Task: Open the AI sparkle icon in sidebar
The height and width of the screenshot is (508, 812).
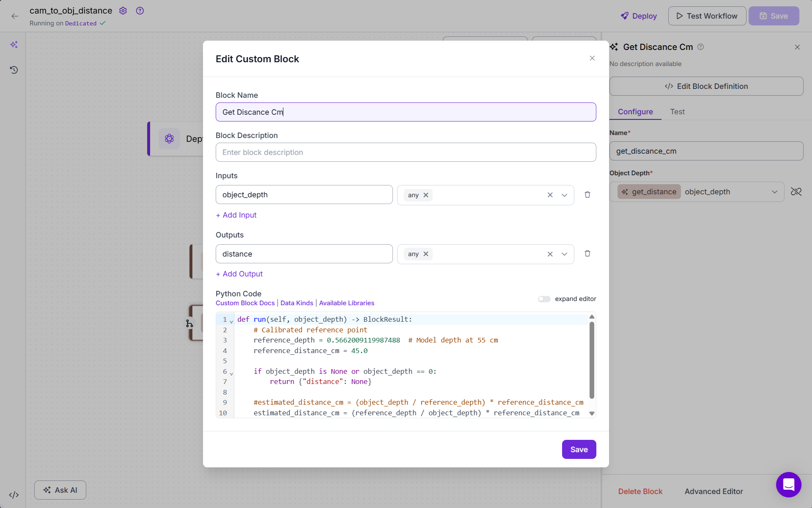Action: (x=14, y=44)
